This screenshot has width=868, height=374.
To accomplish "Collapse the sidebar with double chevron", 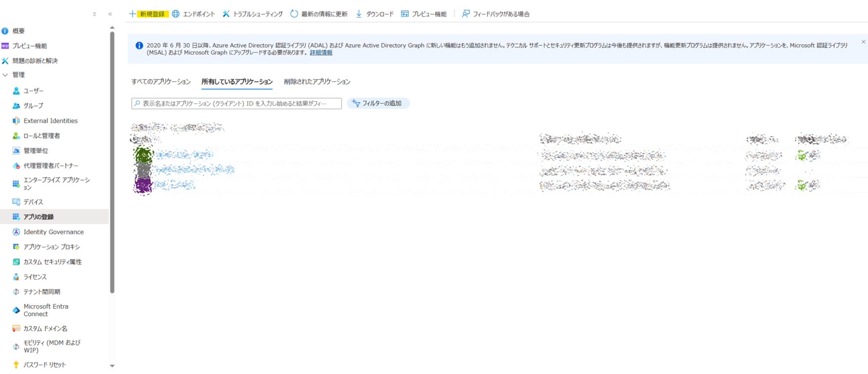I will tap(110, 14).
